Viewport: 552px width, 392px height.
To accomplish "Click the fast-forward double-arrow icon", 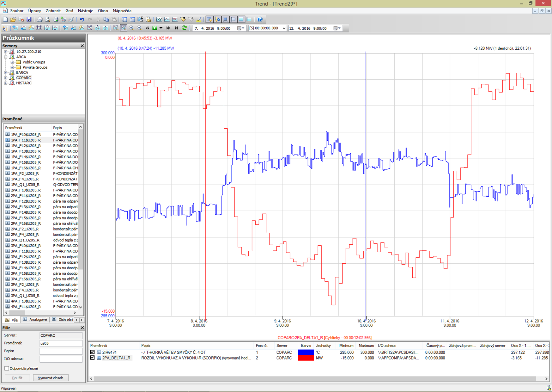I will coord(168,28).
